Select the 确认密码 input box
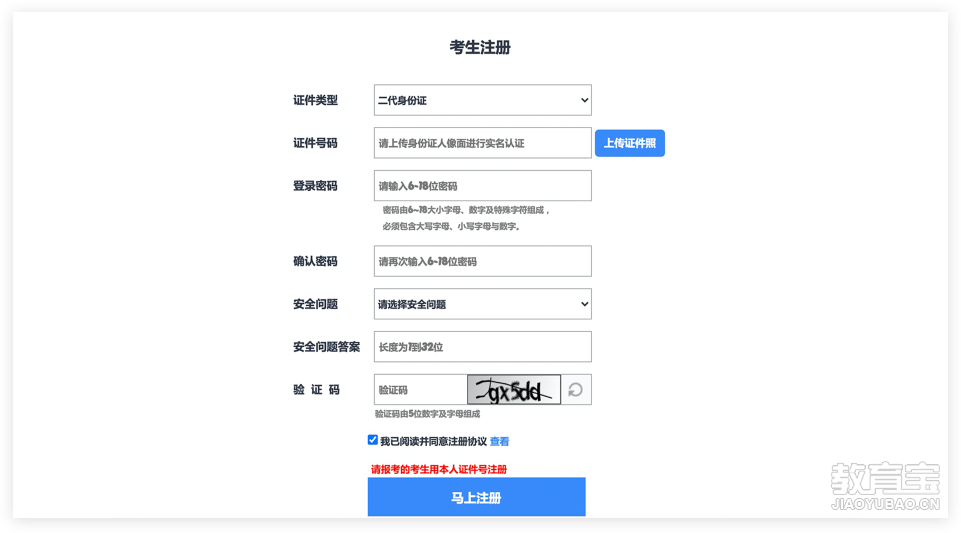 pos(482,261)
